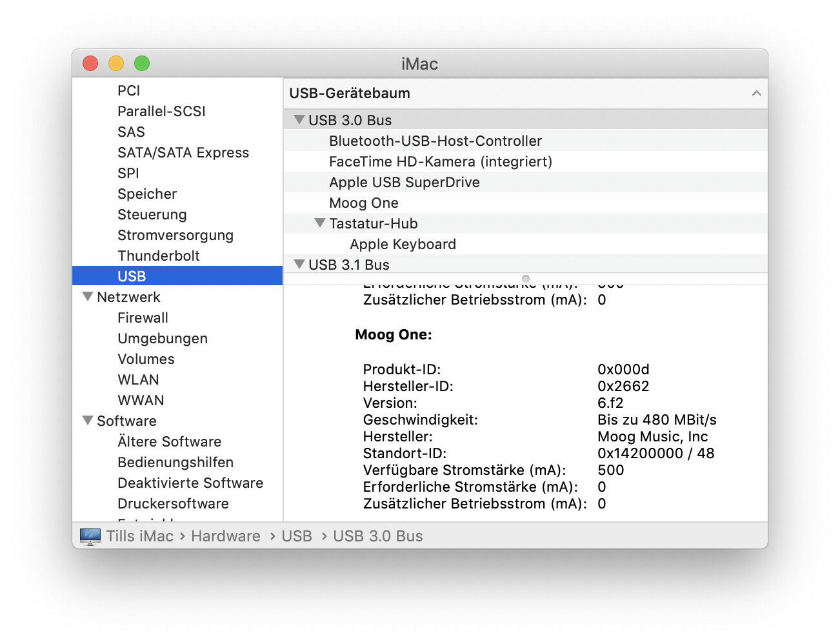This screenshot has width=840, height=644.
Task: Collapse the Tastatur-Hub disclosure triangle
Action: pyautogui.click(x=319, y=223)
